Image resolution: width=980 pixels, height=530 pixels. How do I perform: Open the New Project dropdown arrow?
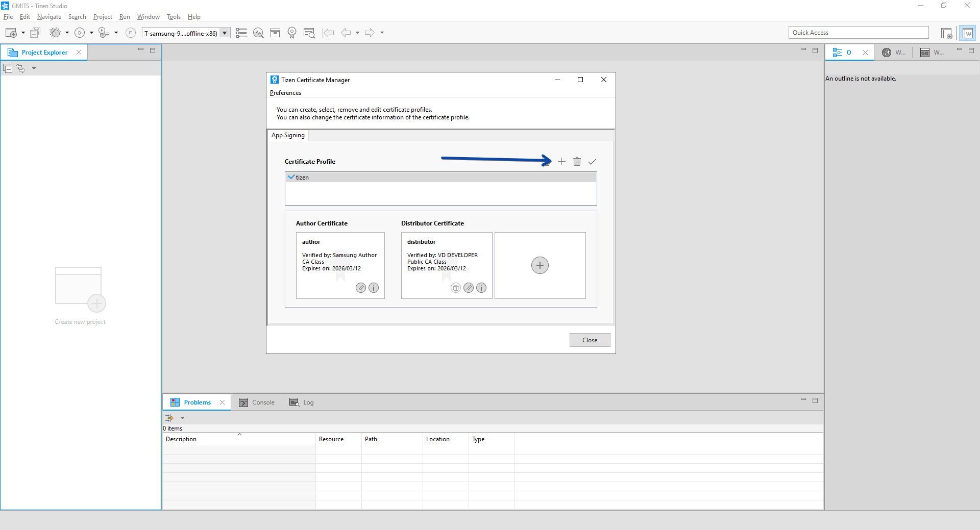pos(23,33)
